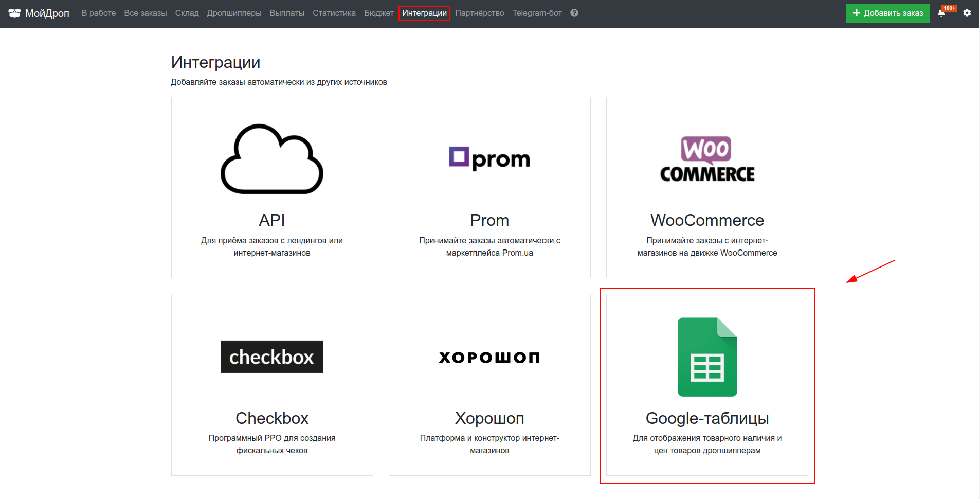Click text 'магазинов на движке WooCommerce'

(x=707, y=253)
